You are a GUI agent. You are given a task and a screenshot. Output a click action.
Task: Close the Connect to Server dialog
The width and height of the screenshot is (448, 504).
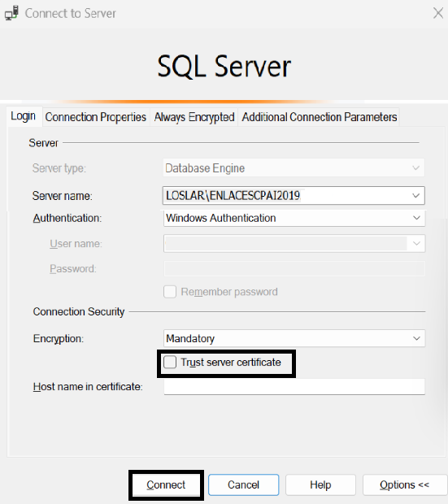[x=437, y=13]
